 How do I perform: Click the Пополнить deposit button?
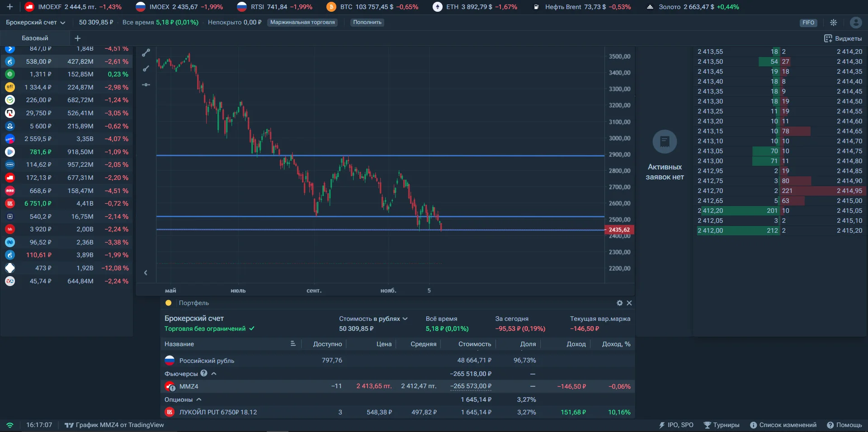367,22
